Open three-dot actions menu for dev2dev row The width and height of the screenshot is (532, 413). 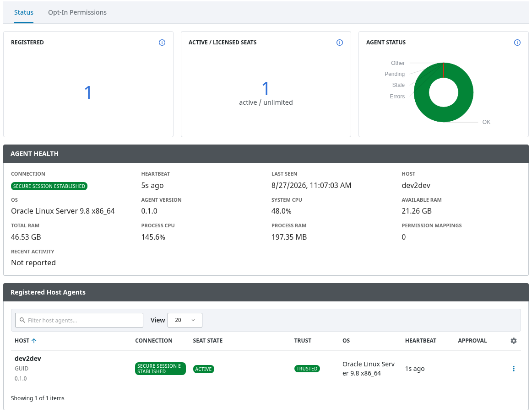(513, 369)
